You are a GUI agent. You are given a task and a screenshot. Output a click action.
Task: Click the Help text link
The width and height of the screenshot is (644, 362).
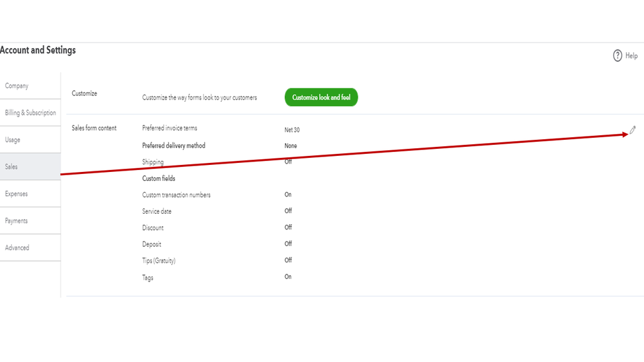pos(631,56)
